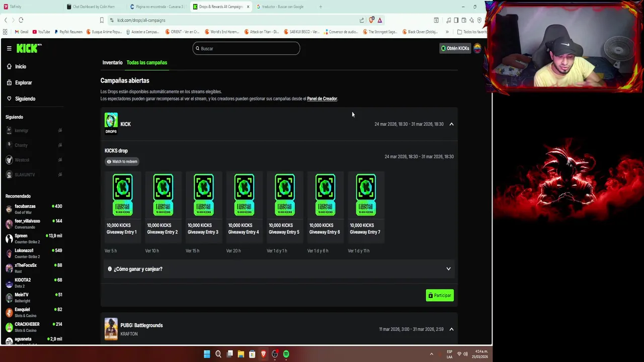Screen dimensions: 644x362
Task: Open File Explorer from taskbar
Action: pos(241,354)
